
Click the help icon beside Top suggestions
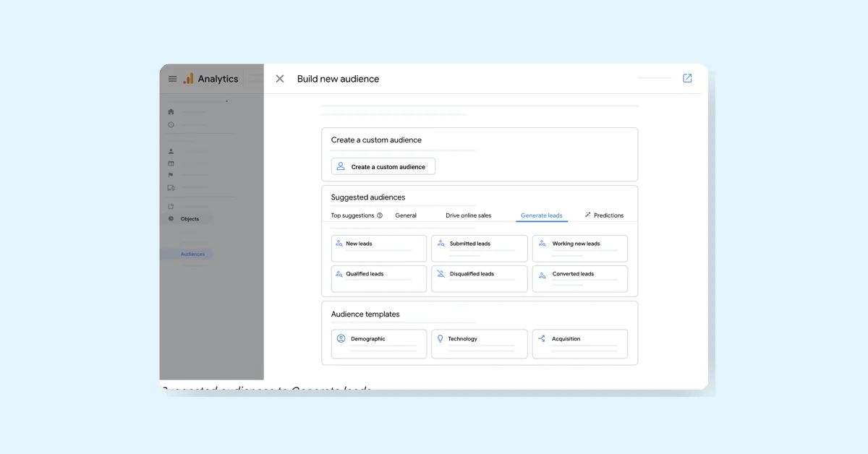[381, 215]
